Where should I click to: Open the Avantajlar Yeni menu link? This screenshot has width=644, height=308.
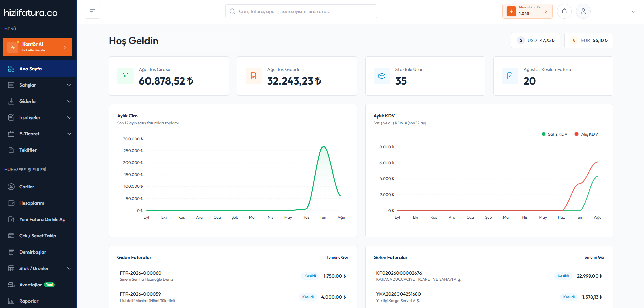point(38,285)
